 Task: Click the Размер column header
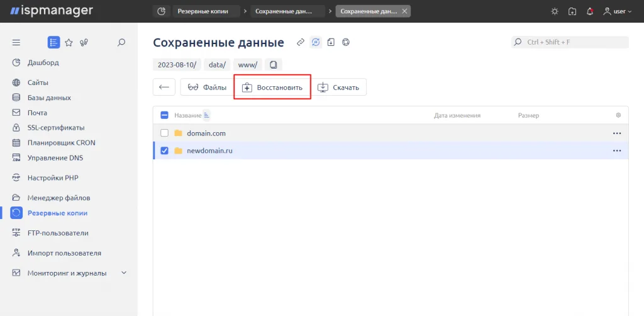[x=528, y=115]
